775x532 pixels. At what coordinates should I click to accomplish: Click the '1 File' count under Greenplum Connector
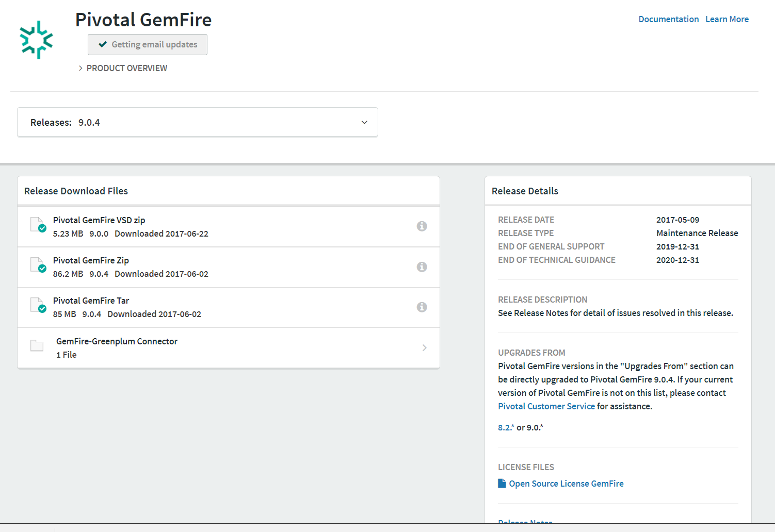point(66,355)
